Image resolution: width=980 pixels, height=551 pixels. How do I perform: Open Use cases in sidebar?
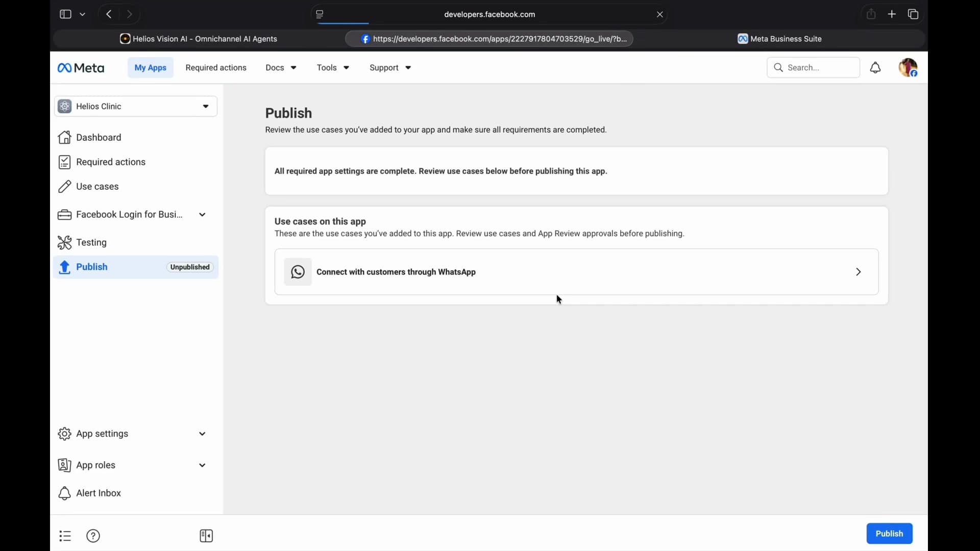point(136,187)
